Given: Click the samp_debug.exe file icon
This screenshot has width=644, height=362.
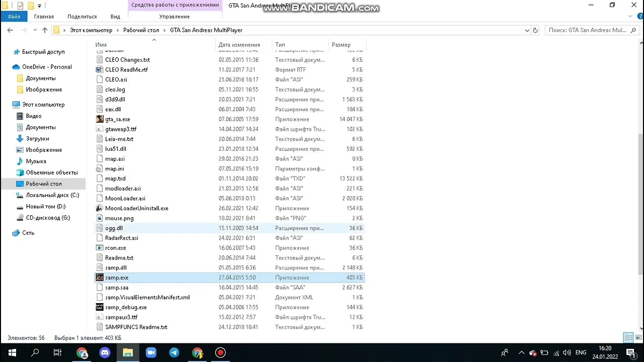Looking at the screenshot, I should coord(100,307).
